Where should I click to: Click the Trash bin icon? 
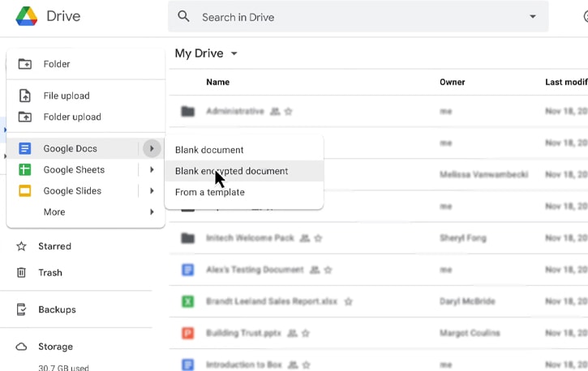click(21, 272)
